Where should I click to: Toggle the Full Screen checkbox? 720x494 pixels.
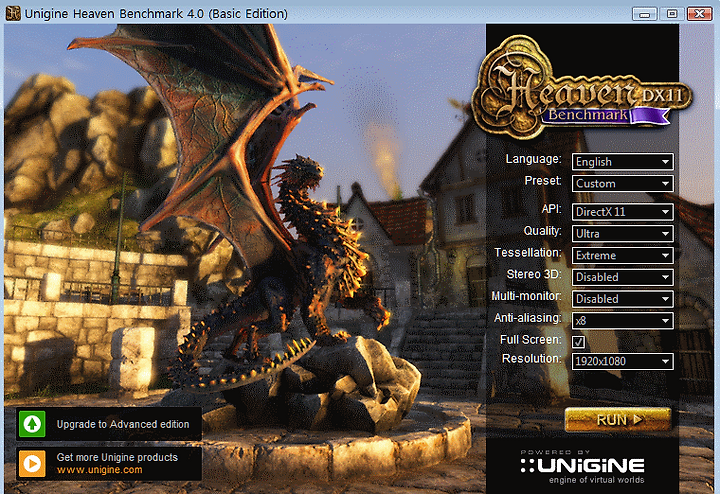[579, 342]
